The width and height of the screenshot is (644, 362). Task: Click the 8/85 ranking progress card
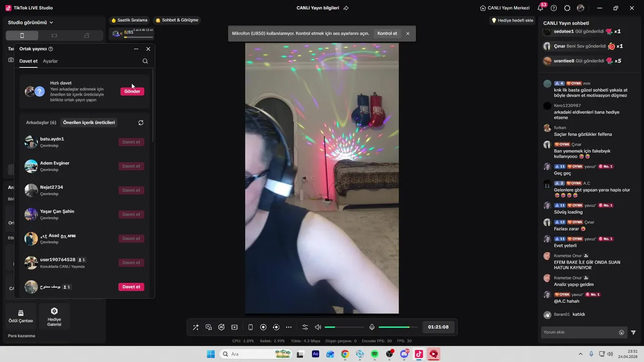point(132,34)
